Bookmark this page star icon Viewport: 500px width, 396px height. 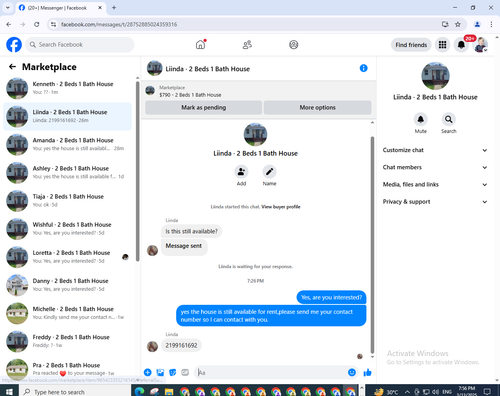[458, 24]
